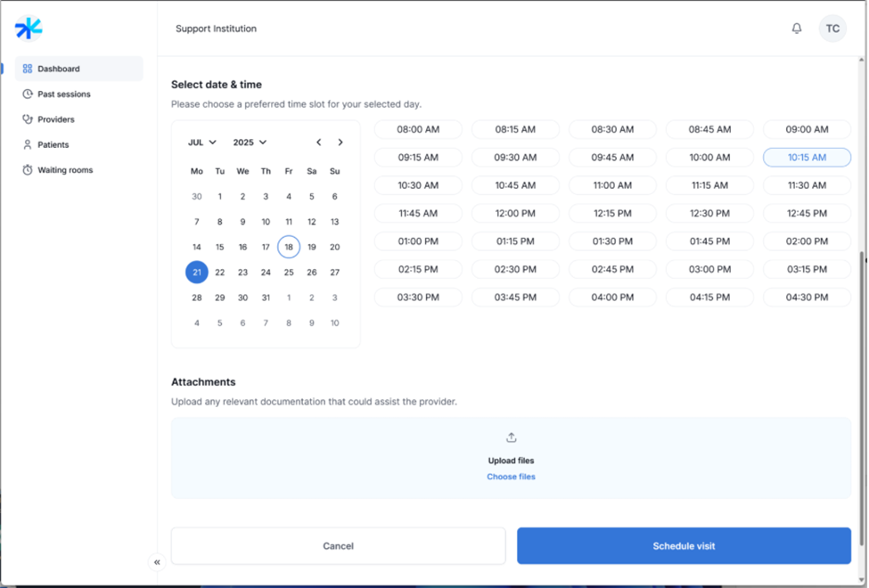The width and height of the screenshot is (869, 588).
Task: Pick the 08:00 AM time slot
Action: [418, 130]
